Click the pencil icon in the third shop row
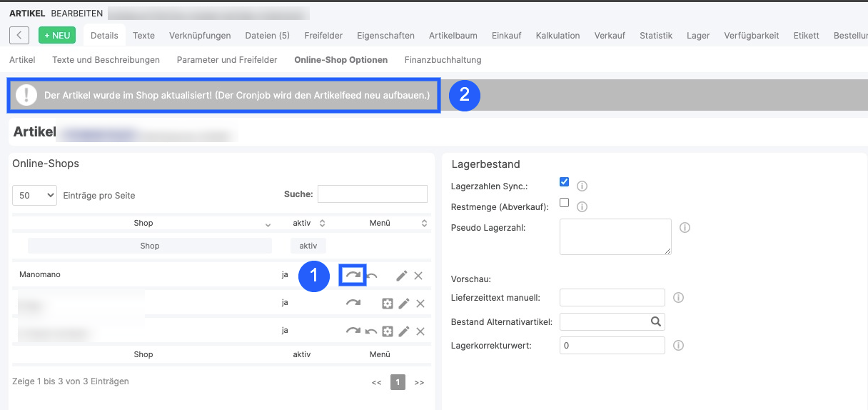 click(x=404, y=331)
